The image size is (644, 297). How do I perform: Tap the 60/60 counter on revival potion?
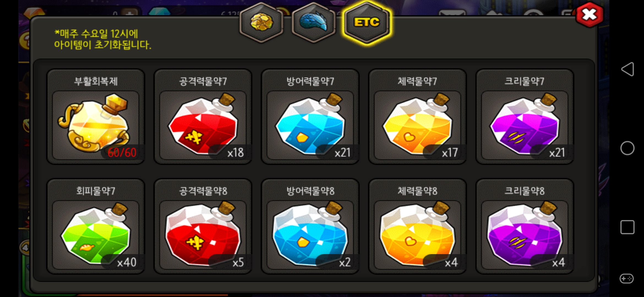click(x=122, y=153)
